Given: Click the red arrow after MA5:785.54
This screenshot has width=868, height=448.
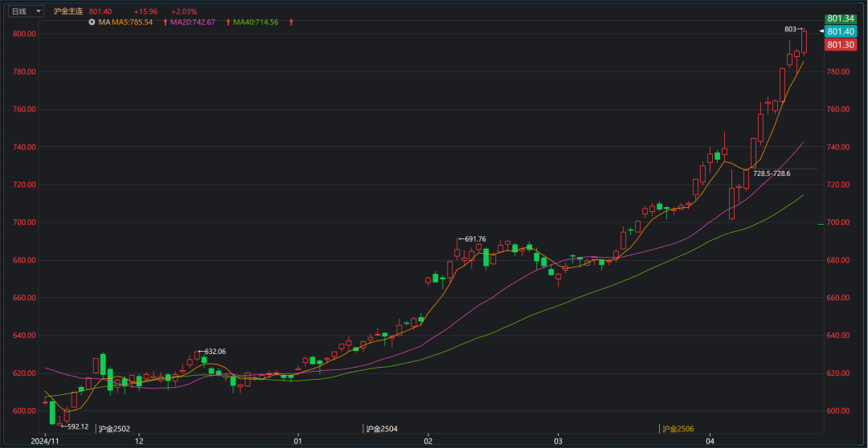Looking at the screenshot, I should pyautogui.click(x=165, y=22).
